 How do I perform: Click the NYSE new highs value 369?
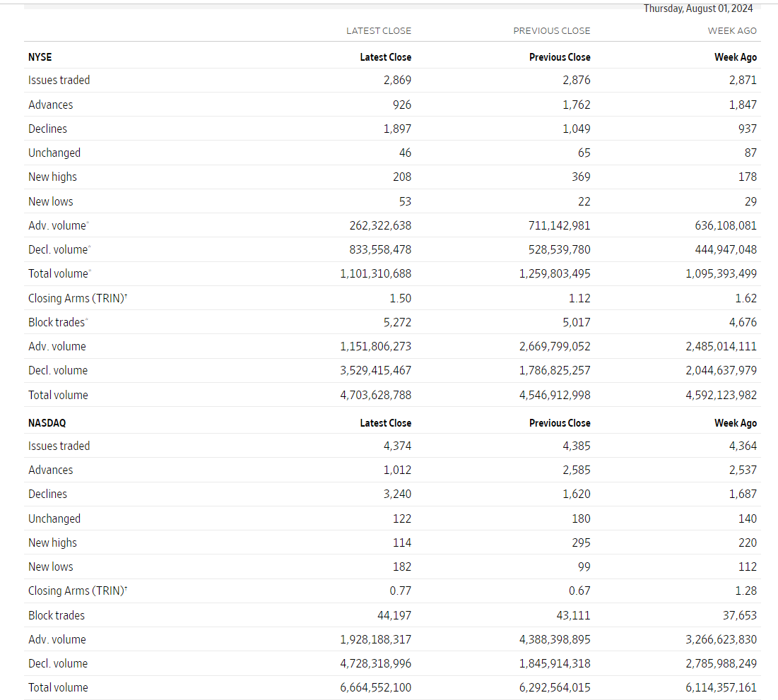[581, 177]
